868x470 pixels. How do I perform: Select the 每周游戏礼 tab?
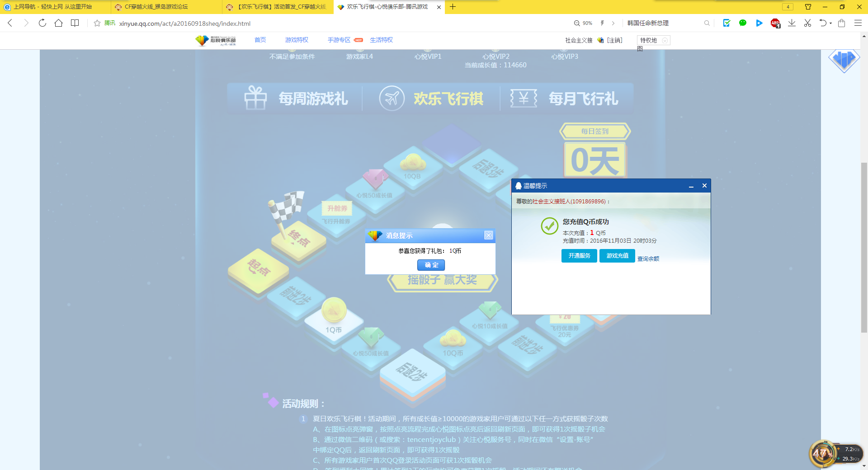point(296,98)
